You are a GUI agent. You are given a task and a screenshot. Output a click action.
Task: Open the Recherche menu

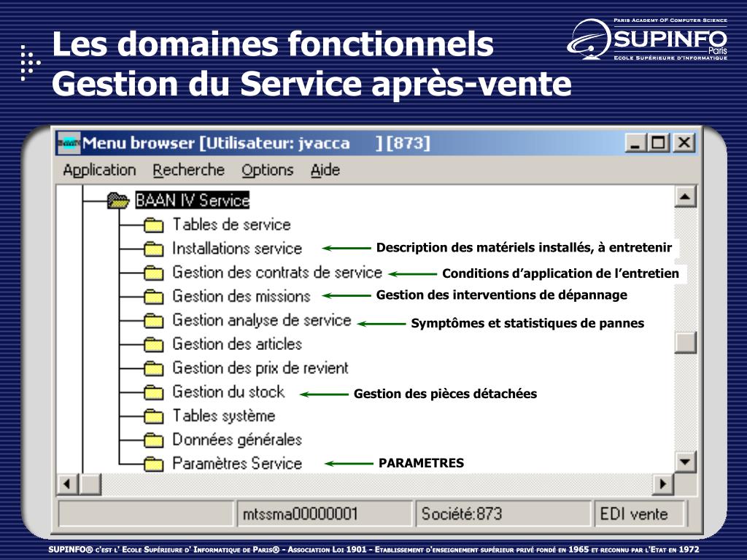click(189, 170)
